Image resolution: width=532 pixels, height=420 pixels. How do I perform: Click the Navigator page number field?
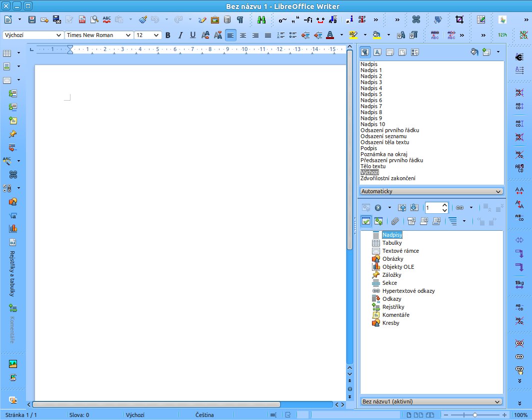(x=436, y=208)
